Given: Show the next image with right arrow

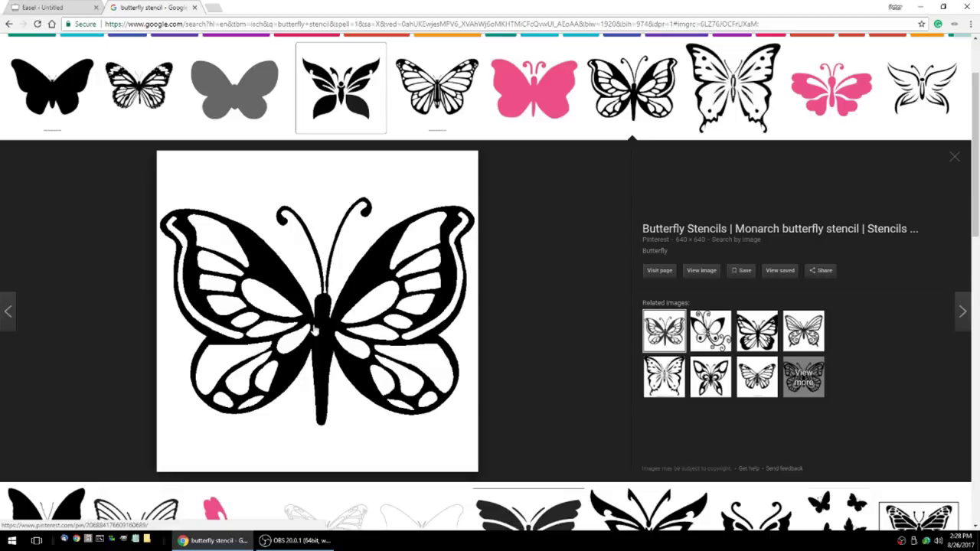Looking at the screenshot, I should click(x=962, y=311).
